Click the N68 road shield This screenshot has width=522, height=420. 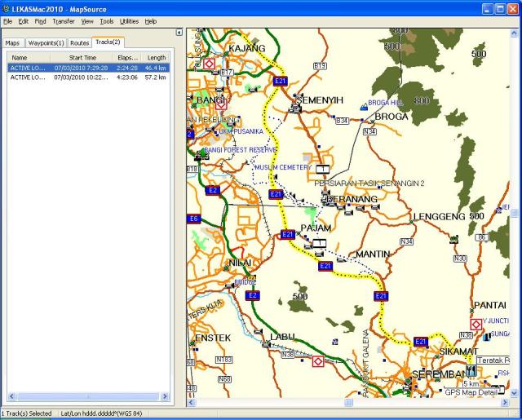224,379
